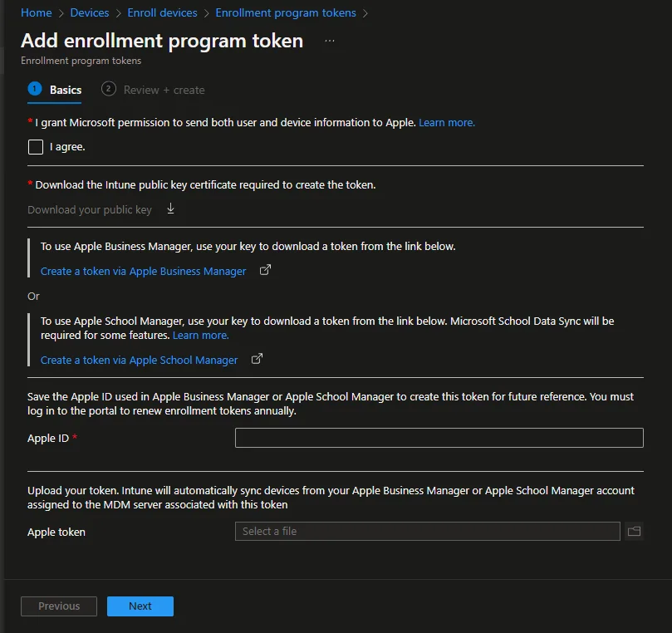Click external link icon beside Apple School Manager
Viewport: 672px width, 633px height.
[257, 359]
